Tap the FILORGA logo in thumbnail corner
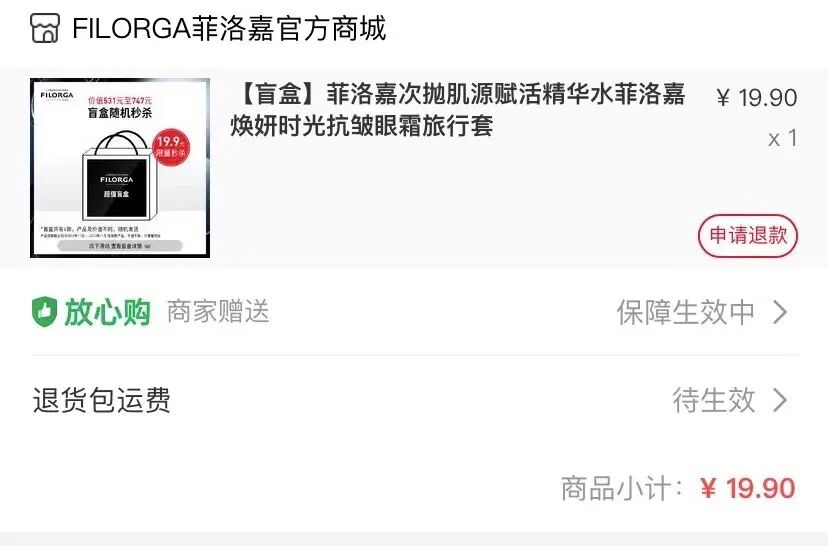The height and width of the screenshot is (546, 828). [57, 94]
